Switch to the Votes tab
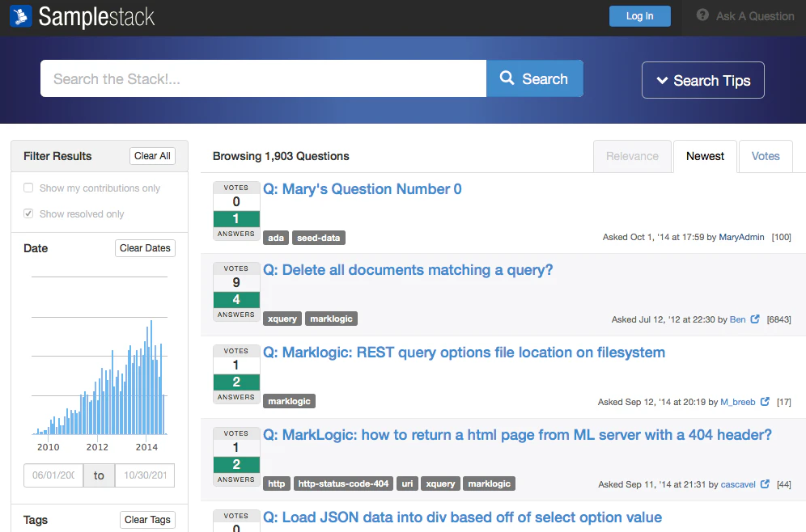Screen dimensions: 806x532 point(766,156)
